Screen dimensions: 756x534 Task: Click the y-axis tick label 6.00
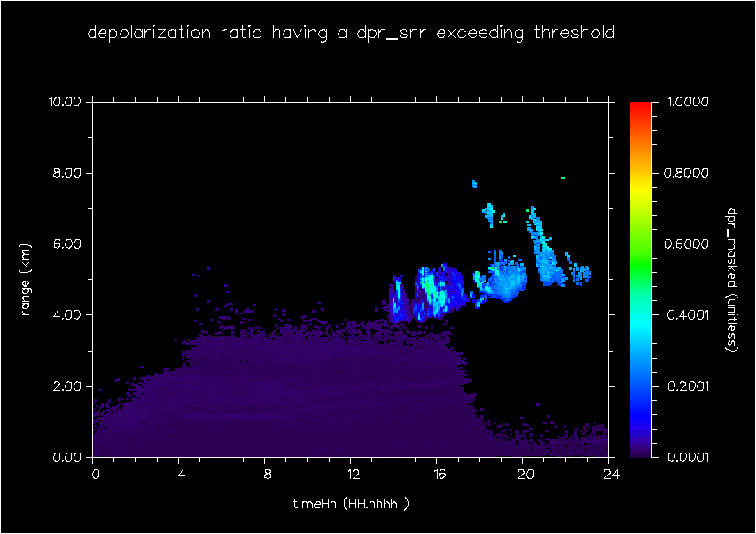click(x=67, y=244)
